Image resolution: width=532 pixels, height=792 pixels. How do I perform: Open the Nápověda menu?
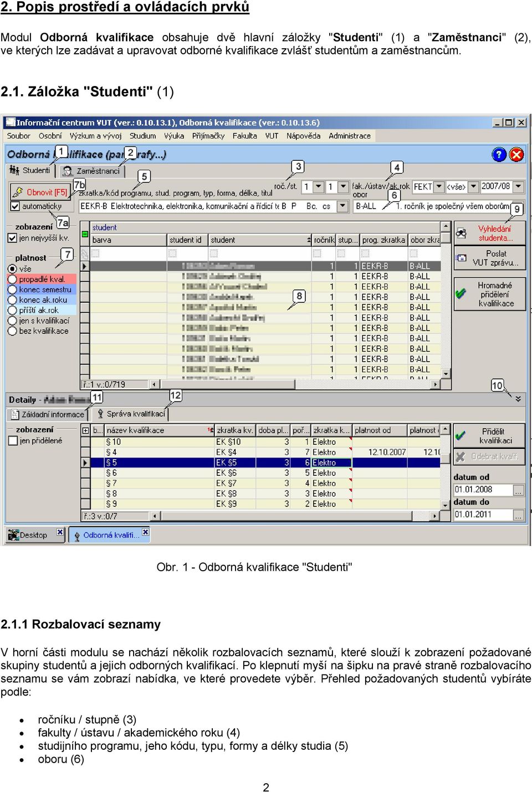coord(303,136)
